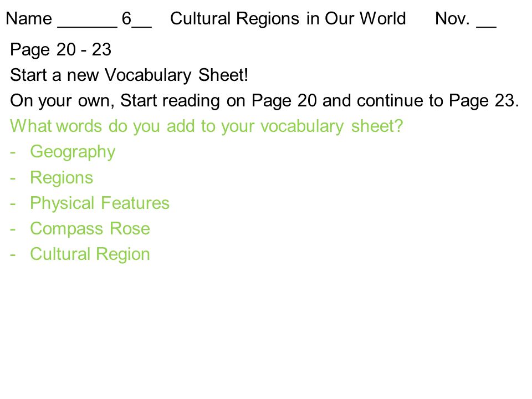Click the On your own reading instruction
The image size is (532, 399).
265,101
